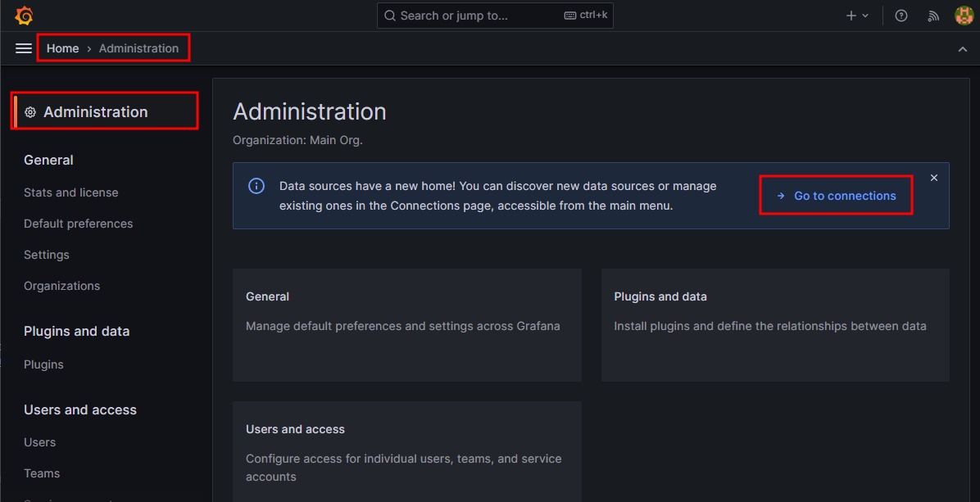The height and width of the screenshot is (502, 980).
Task: Click the Go to connections link
Action: (x=837, y=196)
